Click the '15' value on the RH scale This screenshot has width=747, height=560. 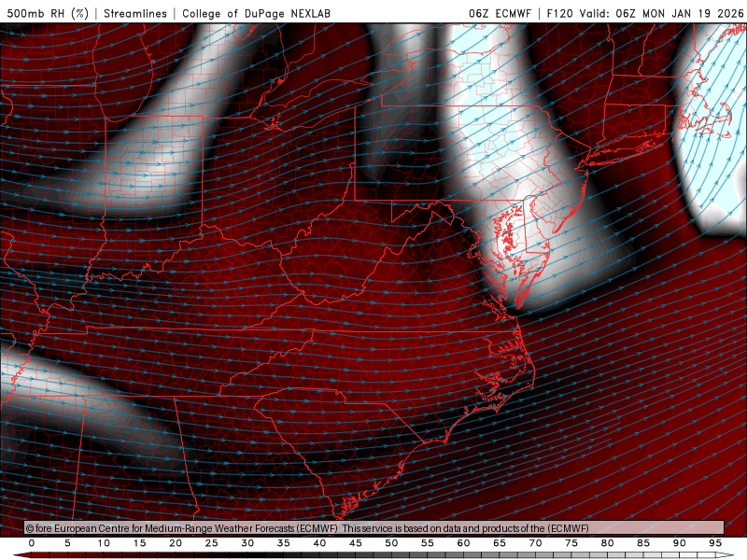[x=139, y=543]
